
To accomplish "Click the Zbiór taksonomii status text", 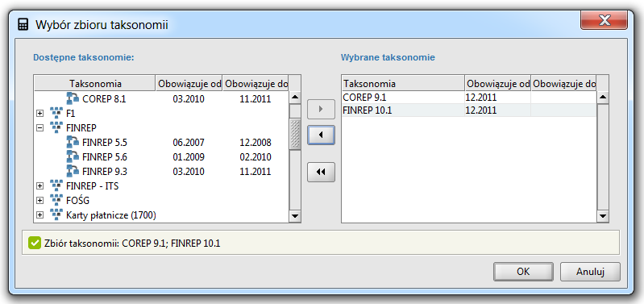I will point(132,244).
